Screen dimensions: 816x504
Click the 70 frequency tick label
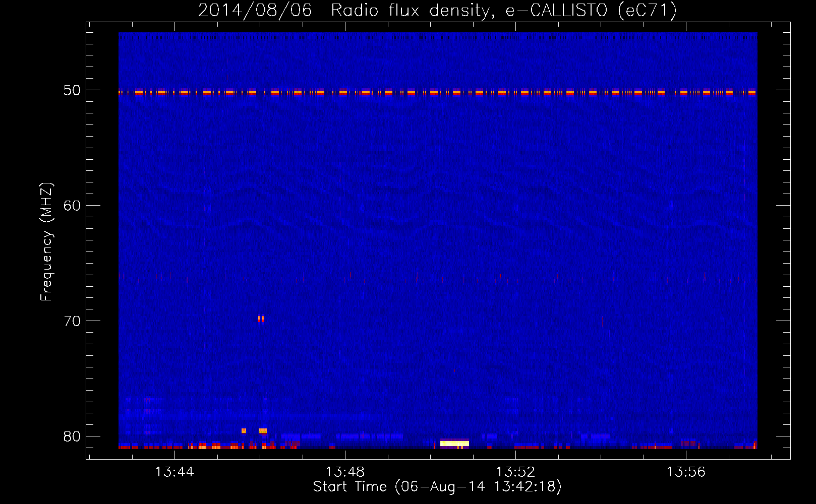coord(72,321)
